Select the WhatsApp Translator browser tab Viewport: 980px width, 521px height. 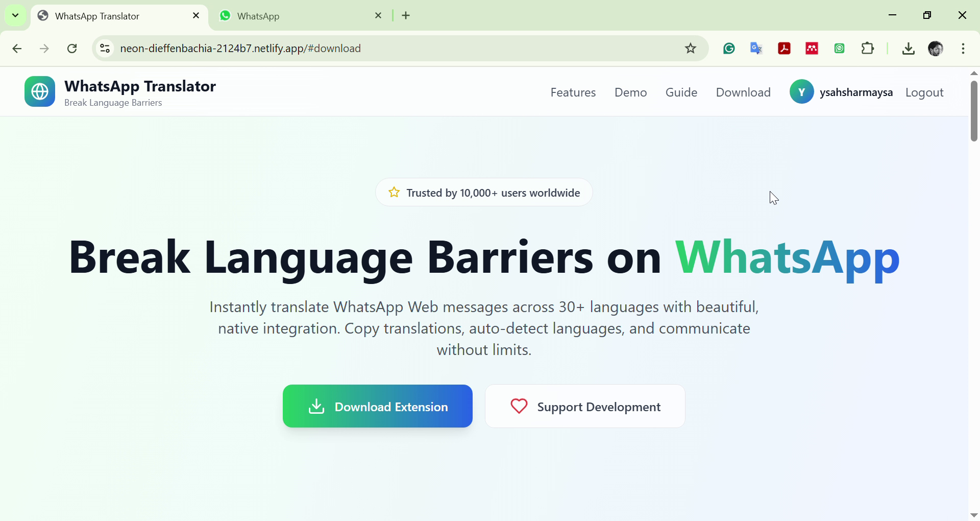(x=119, y=16)
